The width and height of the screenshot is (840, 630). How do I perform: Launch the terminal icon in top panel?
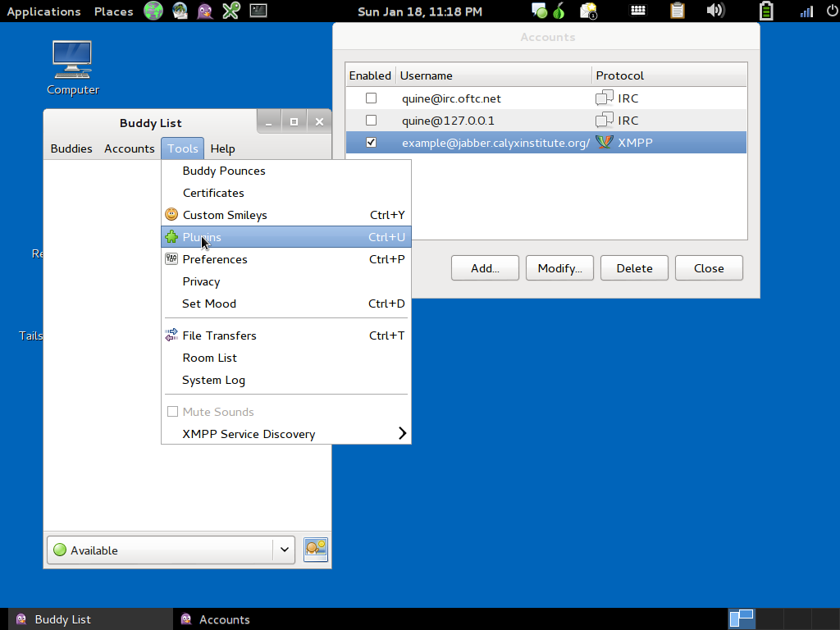pyautogui.click(x=258, y=11)
